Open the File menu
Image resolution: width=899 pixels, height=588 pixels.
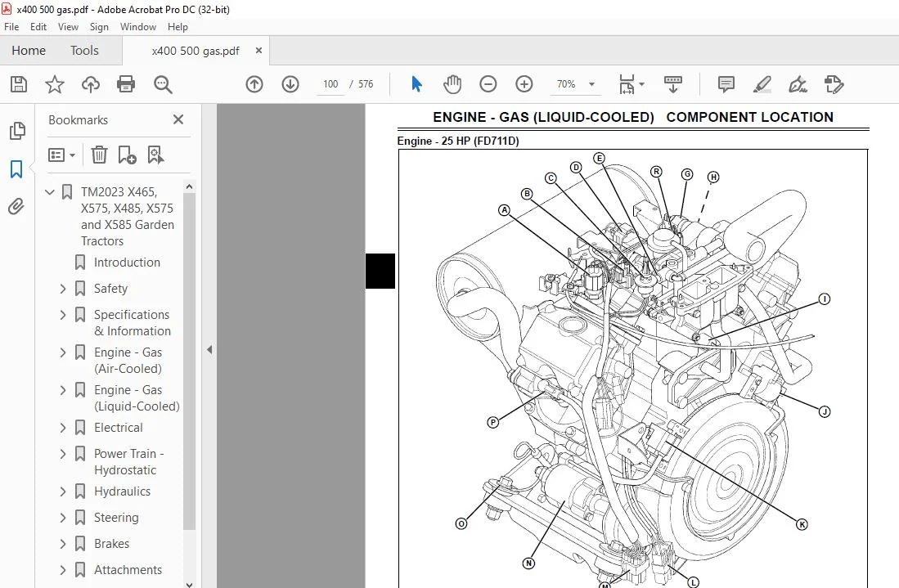[x=11, y=27]
